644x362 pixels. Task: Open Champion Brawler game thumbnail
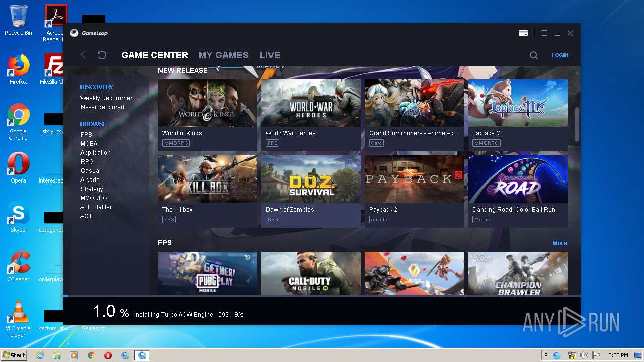coord(518,273)
